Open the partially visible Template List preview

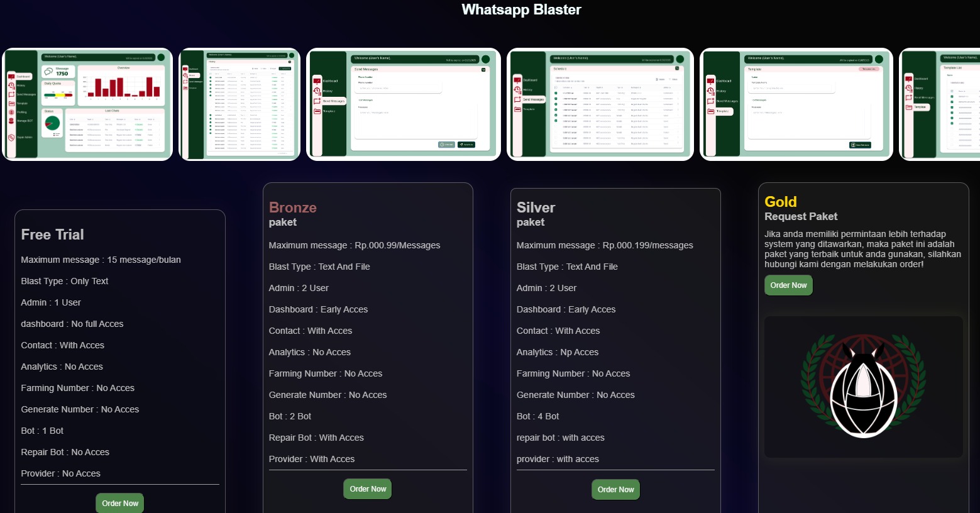[x=940, y=104]
